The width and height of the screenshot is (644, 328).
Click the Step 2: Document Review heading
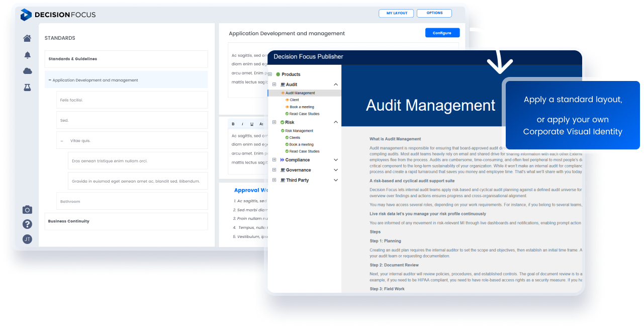click(x=394, y=265)
